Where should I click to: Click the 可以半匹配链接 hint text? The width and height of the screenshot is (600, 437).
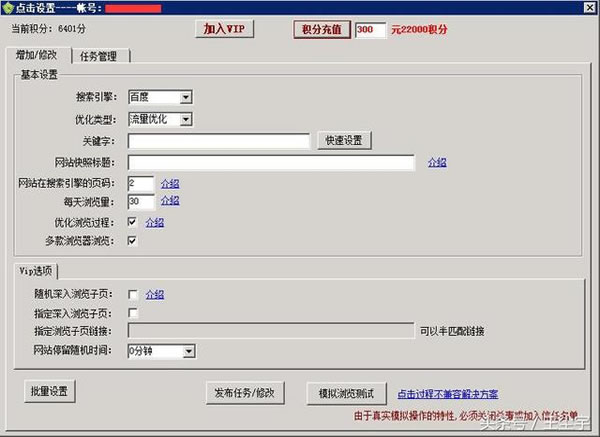pyautogui.click(x=452, y=331)
